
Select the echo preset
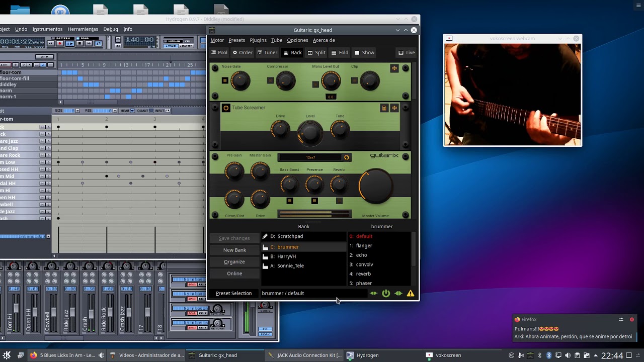click(380, 255)
